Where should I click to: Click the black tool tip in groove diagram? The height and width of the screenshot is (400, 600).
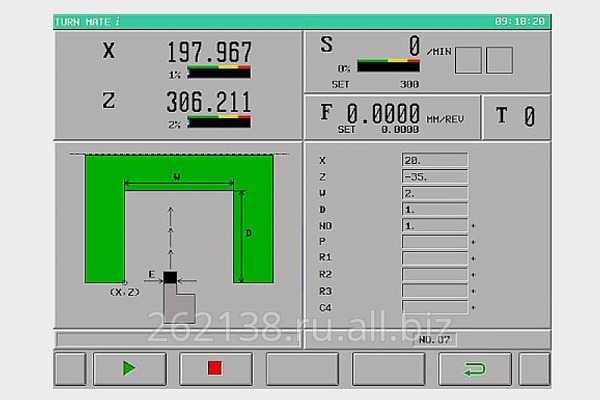pyautogui.click(x=170, y=277)
